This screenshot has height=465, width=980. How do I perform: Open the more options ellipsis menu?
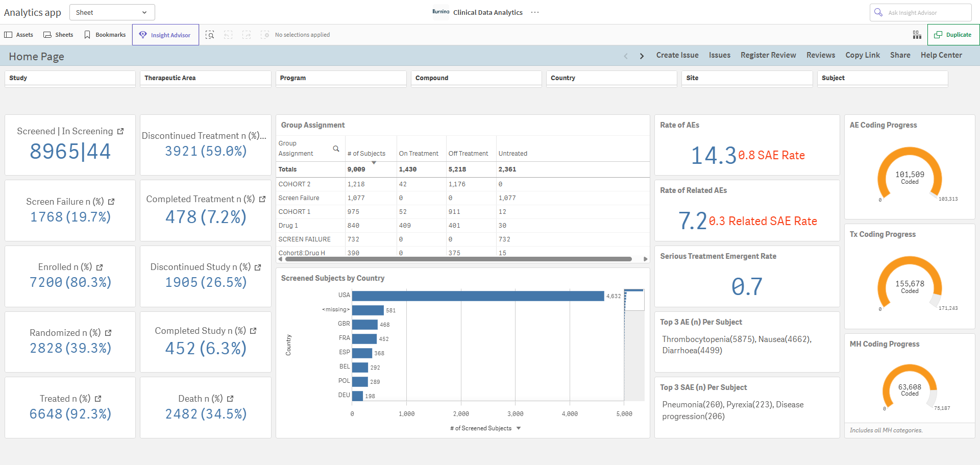535,12
